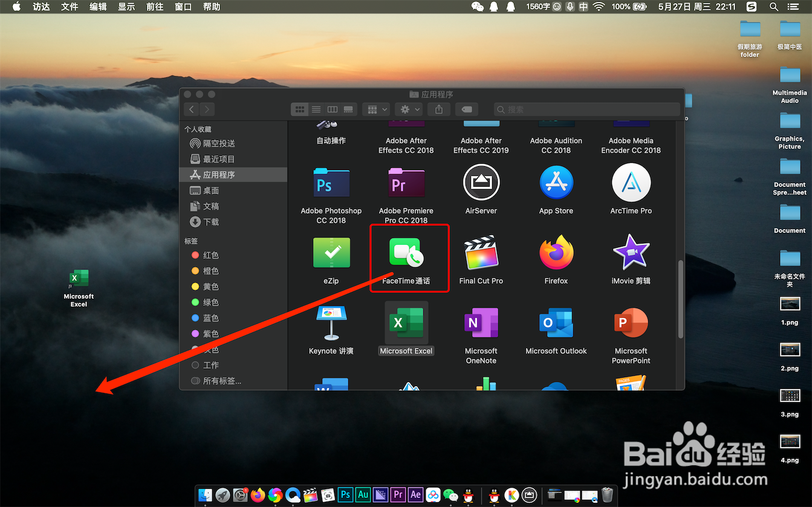Switch Finder to column view
Viewport: 812px width, 507px height.
coord(332,109)
